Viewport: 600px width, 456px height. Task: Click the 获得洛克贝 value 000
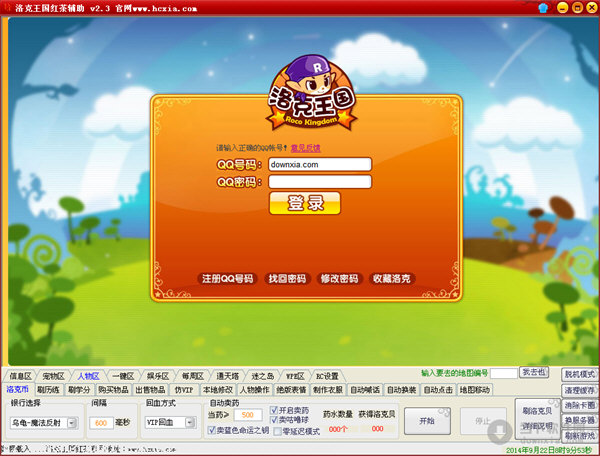pyautogui.click(x=377, y=429)
